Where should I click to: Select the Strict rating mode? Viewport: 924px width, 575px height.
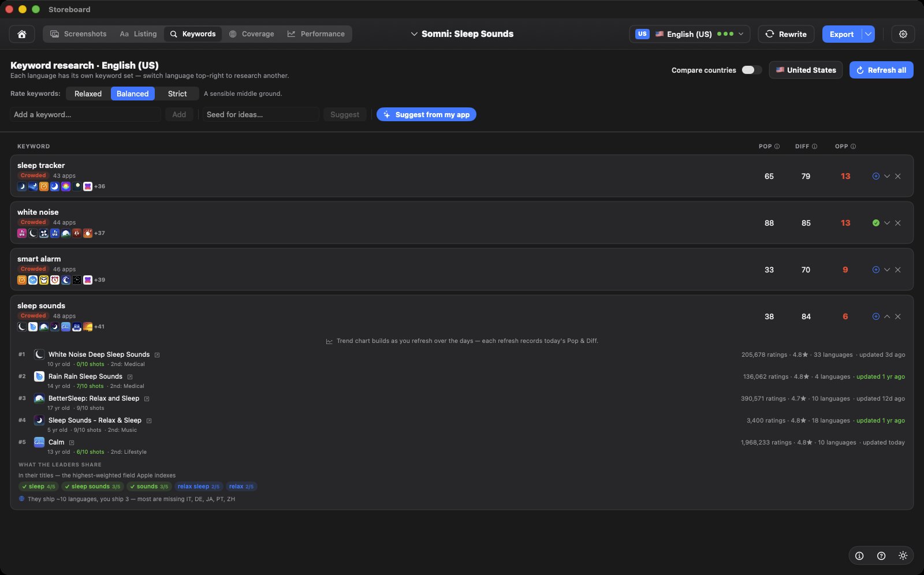pos(177,94)
